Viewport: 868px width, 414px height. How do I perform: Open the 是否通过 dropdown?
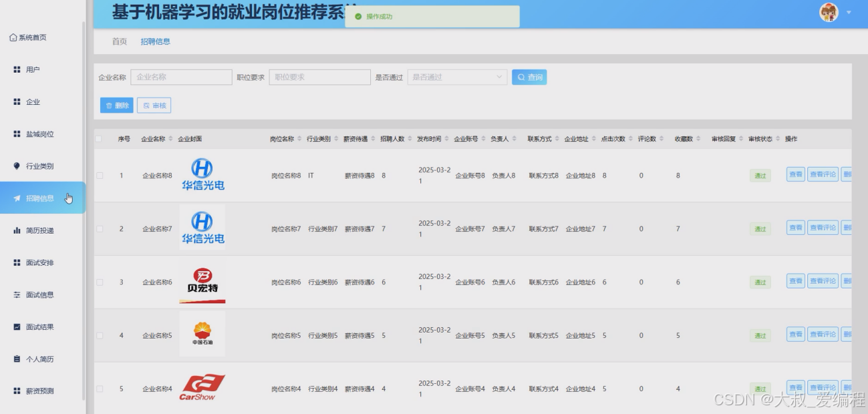pyautogui.click(x=457, y=77)
